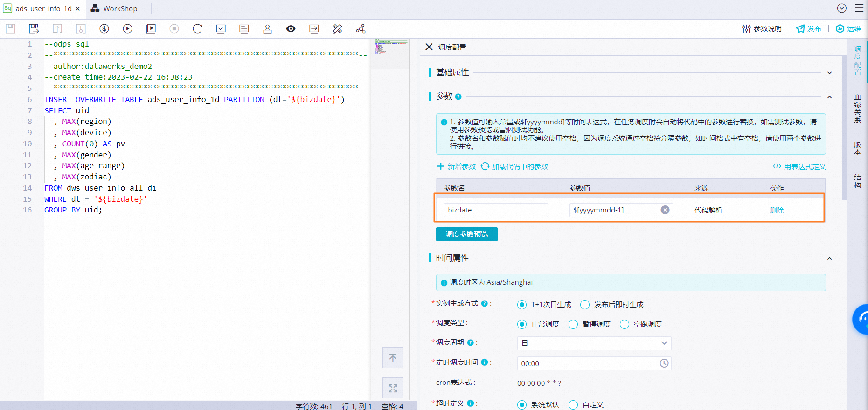868x410 pixels.
Task: Click the circled chevron dropdown at top right
Action: (842, 8)
